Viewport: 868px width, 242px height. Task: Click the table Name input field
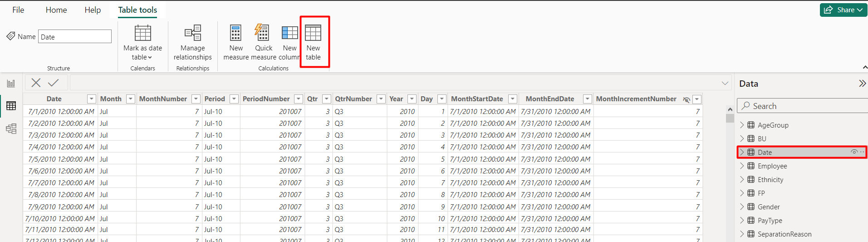click(x=75, y=37)
